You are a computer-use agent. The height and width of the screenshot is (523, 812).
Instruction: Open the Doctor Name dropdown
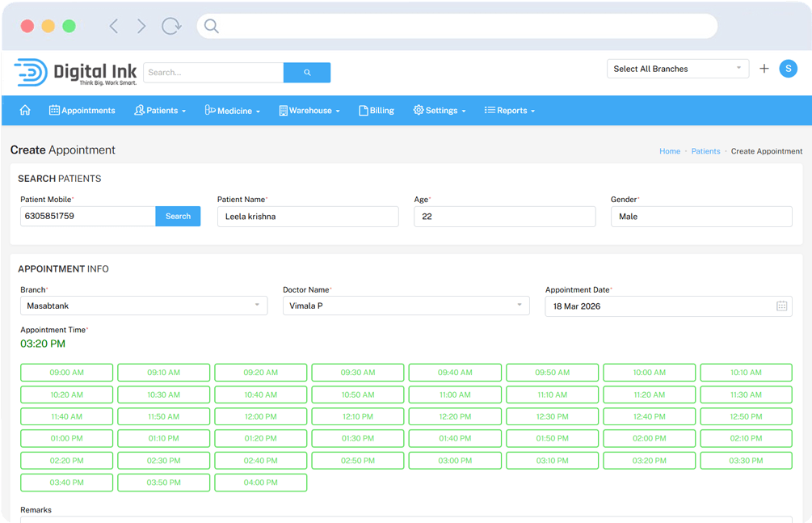click(x=406, y=306)
